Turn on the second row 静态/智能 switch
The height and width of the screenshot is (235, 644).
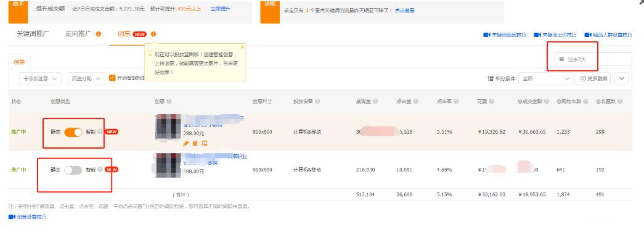[73, 170]
